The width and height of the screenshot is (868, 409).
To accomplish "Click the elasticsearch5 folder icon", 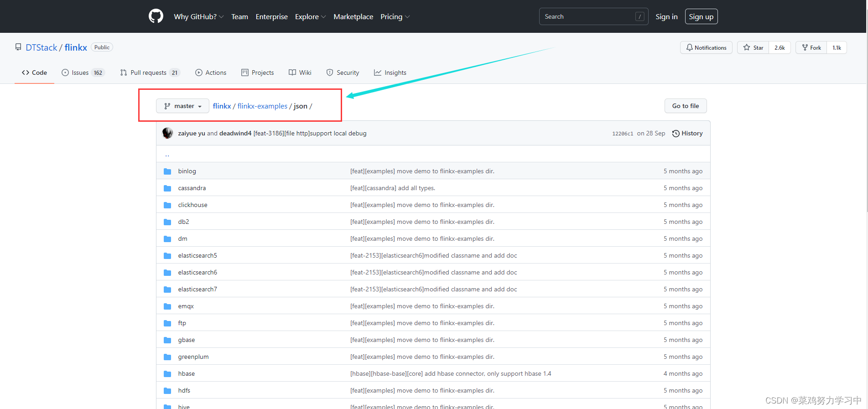I will [167, 256].
